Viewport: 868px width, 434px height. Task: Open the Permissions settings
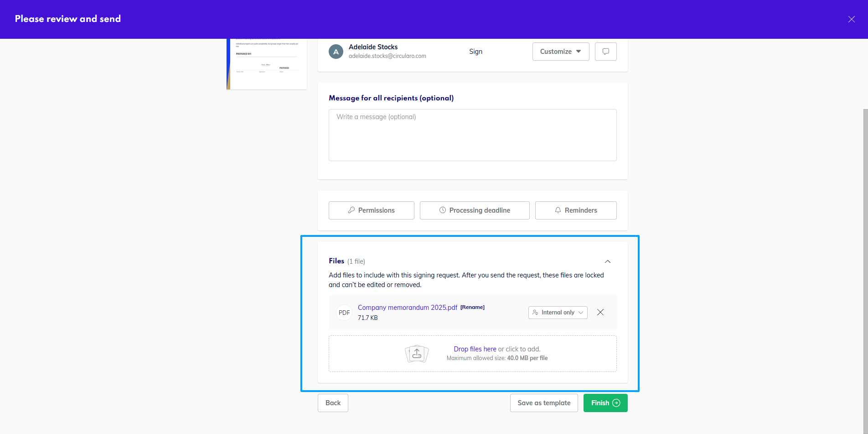pos(371,210)
